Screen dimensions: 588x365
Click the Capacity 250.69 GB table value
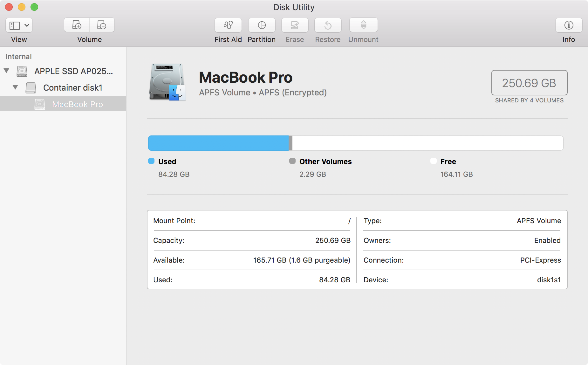click(x=333, y=240)
